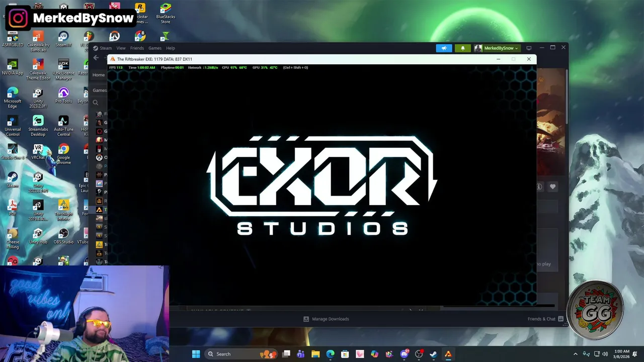Open the Steam desktop shortcut
Viewport: 644px width, 362px height.
coord(13,180)
